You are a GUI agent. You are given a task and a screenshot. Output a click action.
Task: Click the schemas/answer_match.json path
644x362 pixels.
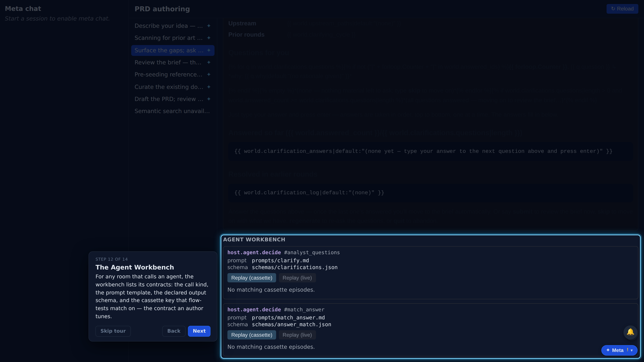point(291,324)
